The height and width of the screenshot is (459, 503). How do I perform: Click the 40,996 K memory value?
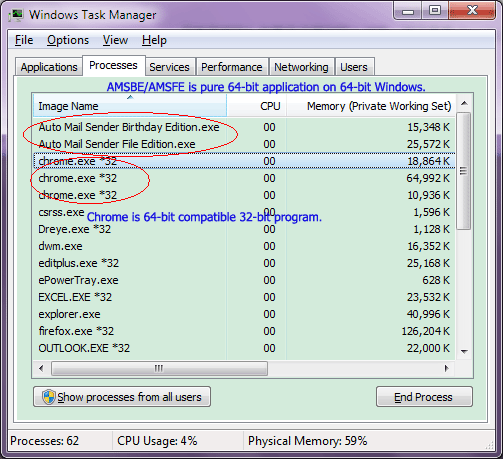428,314
